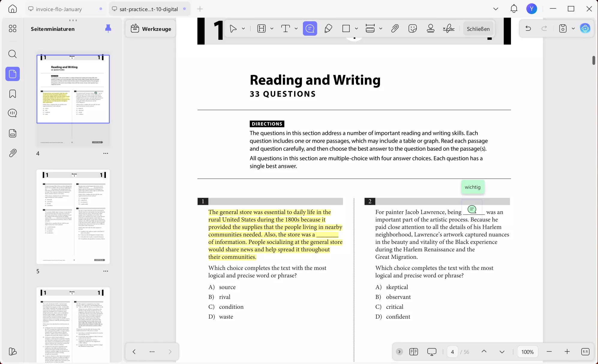This screenshot has height=364, width=598.
Task: Open the Werkzeuge menu
Action: click(151, 29)
